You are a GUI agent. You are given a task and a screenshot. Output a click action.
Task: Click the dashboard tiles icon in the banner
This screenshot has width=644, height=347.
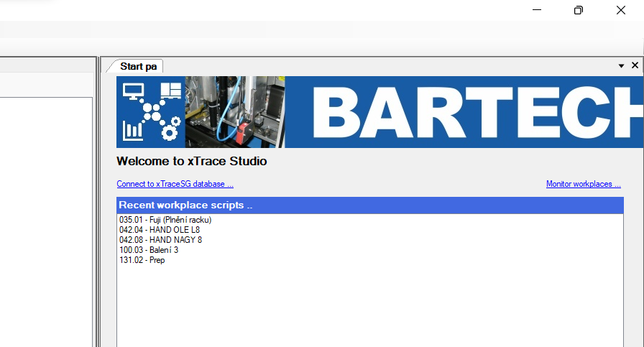click(171, 92)
